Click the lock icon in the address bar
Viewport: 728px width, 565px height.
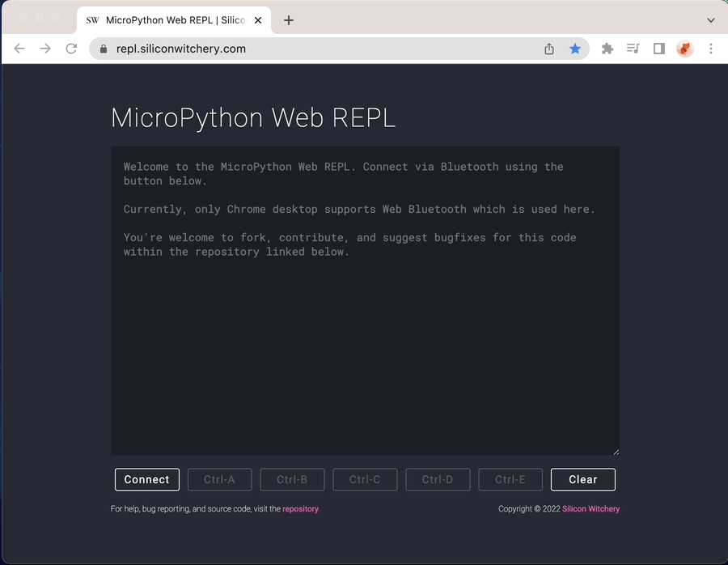tap(104, 49)
